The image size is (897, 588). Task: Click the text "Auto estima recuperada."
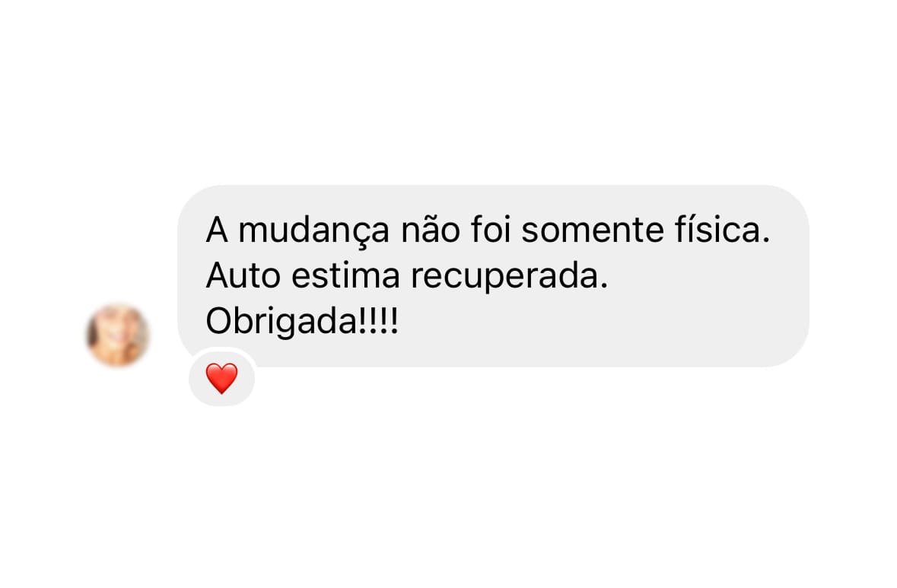[x=407, y=275]
